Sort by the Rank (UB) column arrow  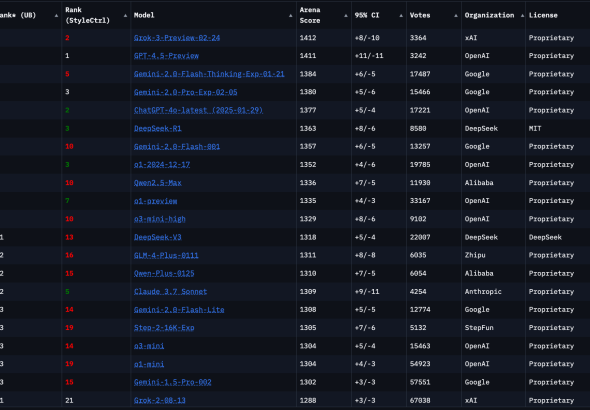(56, 16)
